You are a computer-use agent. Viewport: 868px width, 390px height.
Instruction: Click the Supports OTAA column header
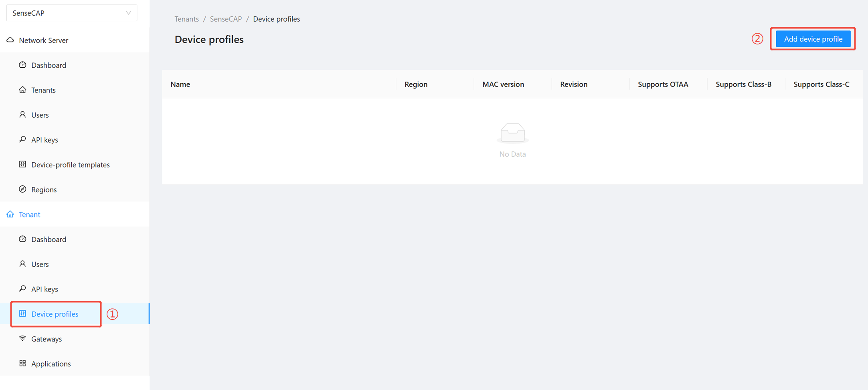point(663,84)
